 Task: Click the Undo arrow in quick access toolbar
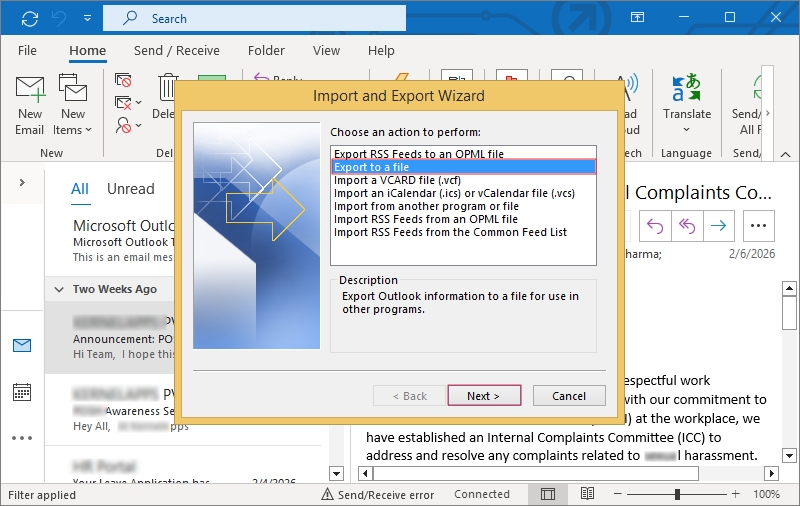point(59,19)
